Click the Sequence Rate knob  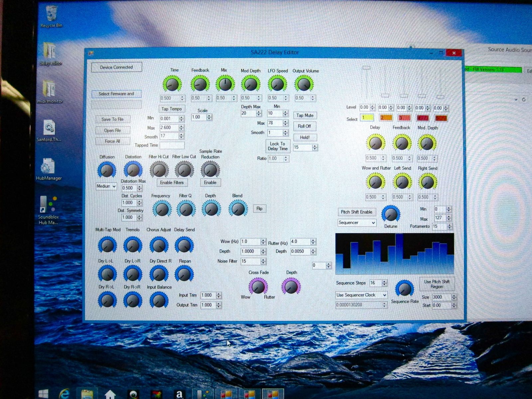[404, 289]
